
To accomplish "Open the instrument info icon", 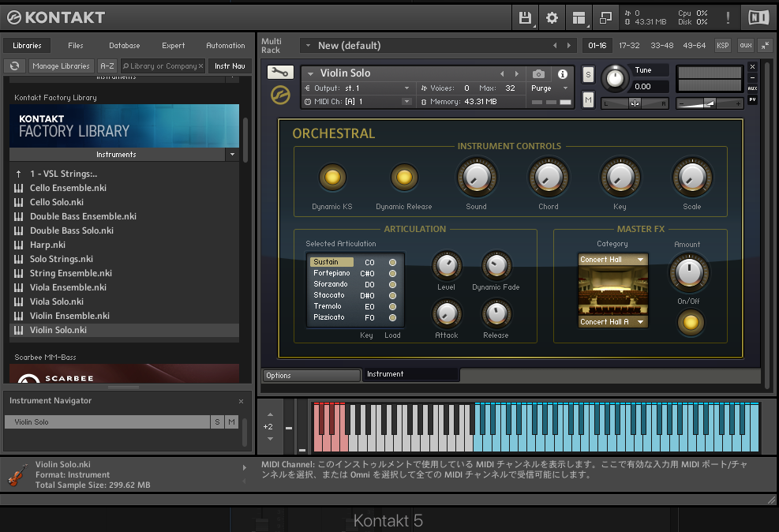I will (563, 73).
